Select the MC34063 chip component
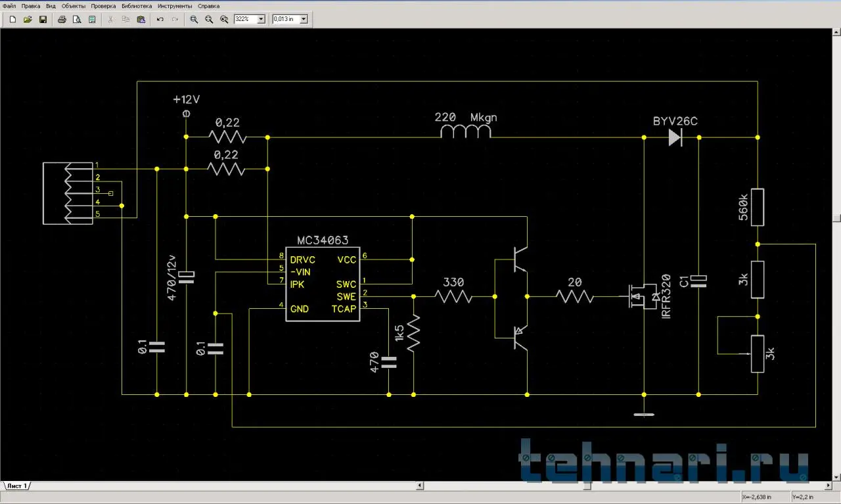Viewport: 841px width, 504px height. (x=322, y=284)
